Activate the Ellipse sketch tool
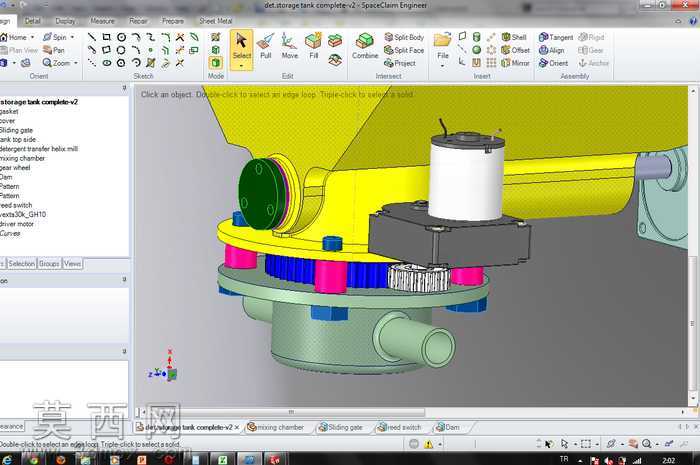This screenshot has height=465, width=700. [107, 63]
